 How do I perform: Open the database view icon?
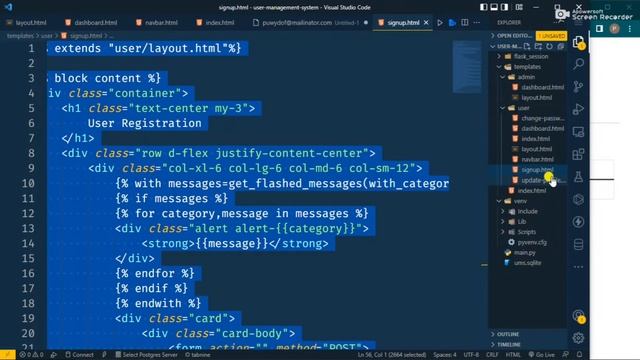tap(578, 244)
